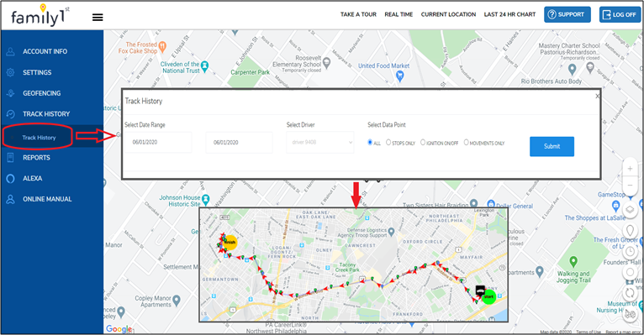This screenshot has width=644, height=335.
Task: Click the Submit button
Action: pyautogui.click(x=552, y=146)
